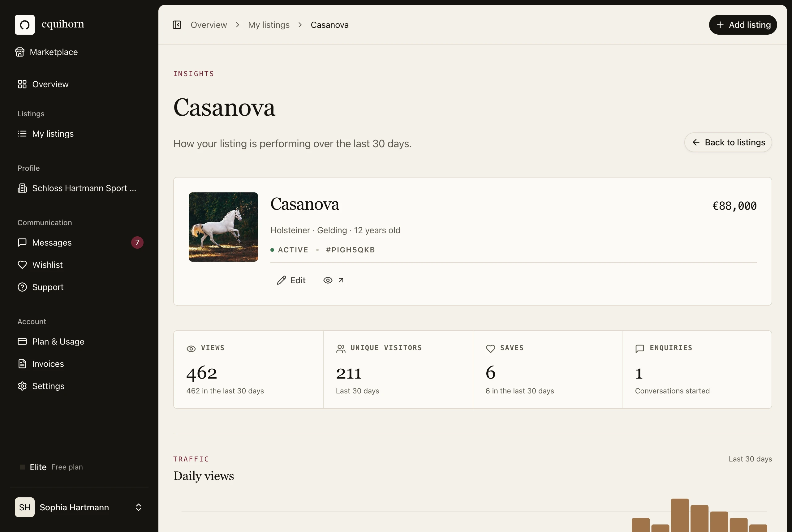Open the Messages chat icon
Viewport: 792px width, 532px height.
[x=22, y=242]
